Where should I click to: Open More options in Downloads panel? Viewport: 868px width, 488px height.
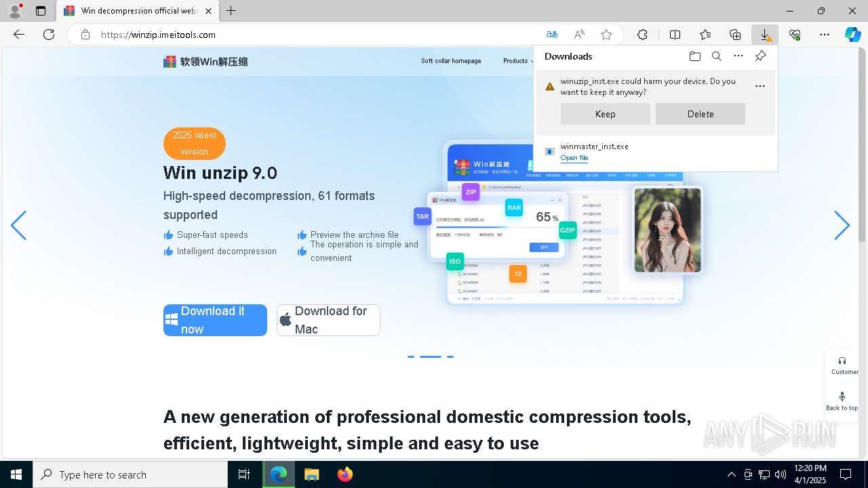pyautogui.click(x=738, y=56)
